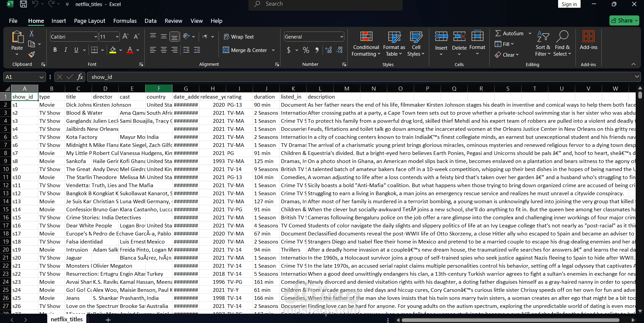
Task: Open Format as Table gallery
Action: click(x=394, y=44)
